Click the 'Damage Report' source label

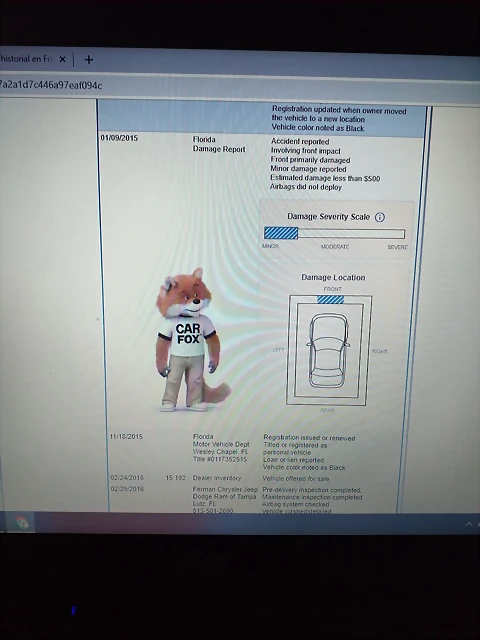pyautogui.click(x=219, y=149)
